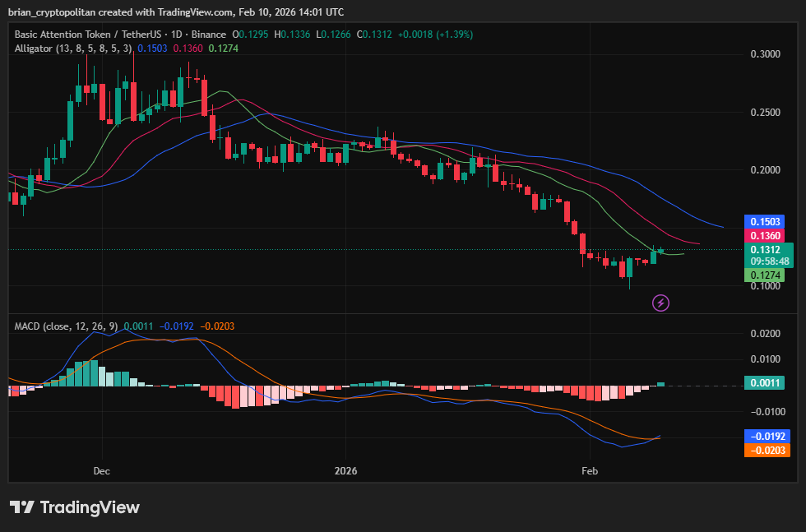Click the purple lightning bolt event icon
The image size is (806, 532).
pos(660,303)
